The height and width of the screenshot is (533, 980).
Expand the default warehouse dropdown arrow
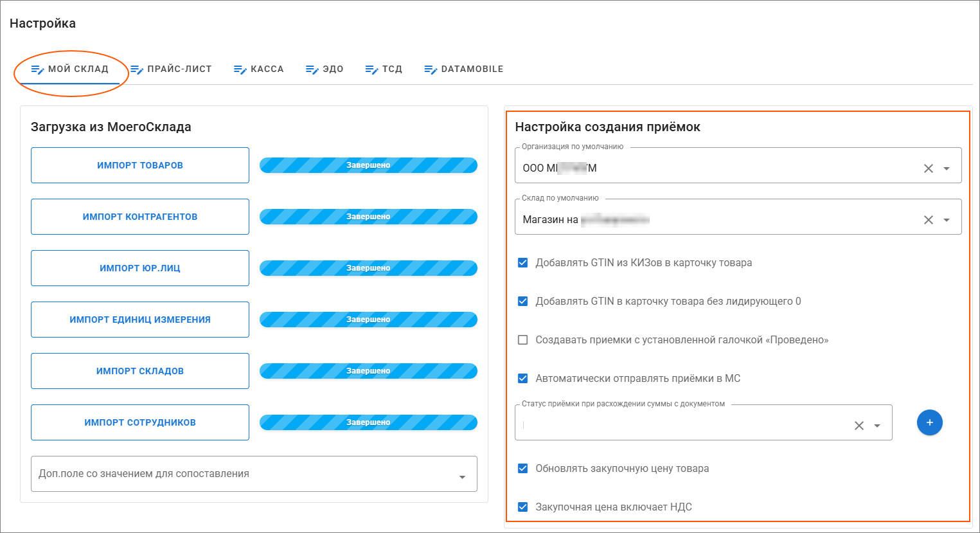(x=947, y=220)
